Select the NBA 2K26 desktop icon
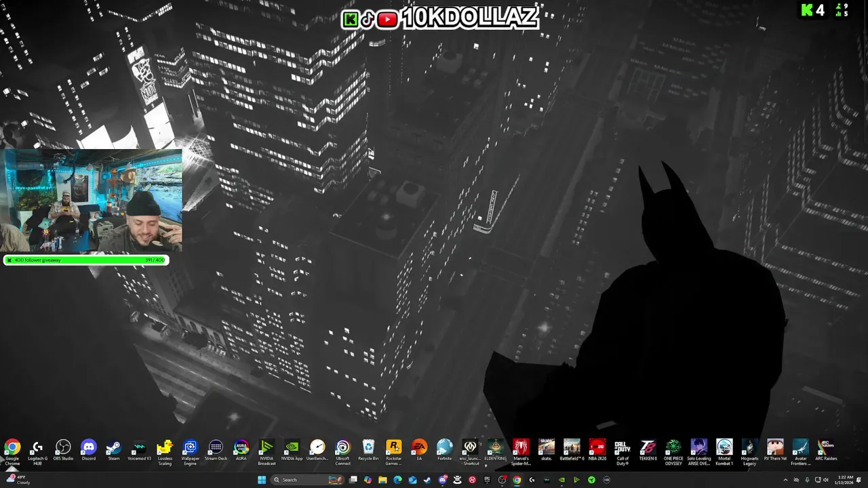868x488 pixels. point(597,450)
